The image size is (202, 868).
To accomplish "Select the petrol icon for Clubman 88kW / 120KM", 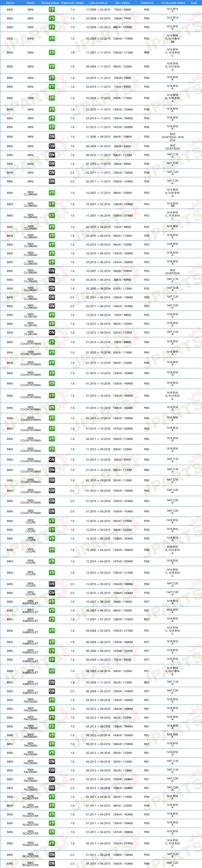I will [52, 193].
